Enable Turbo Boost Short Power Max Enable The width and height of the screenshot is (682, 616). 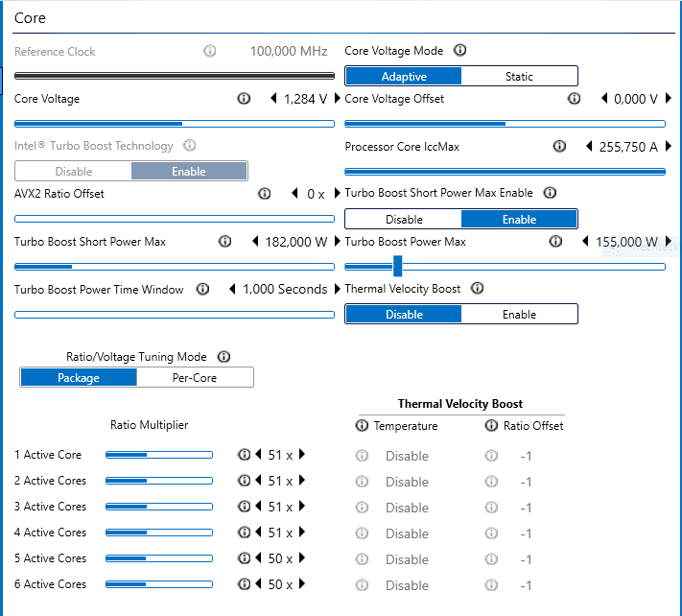[519, 219]
